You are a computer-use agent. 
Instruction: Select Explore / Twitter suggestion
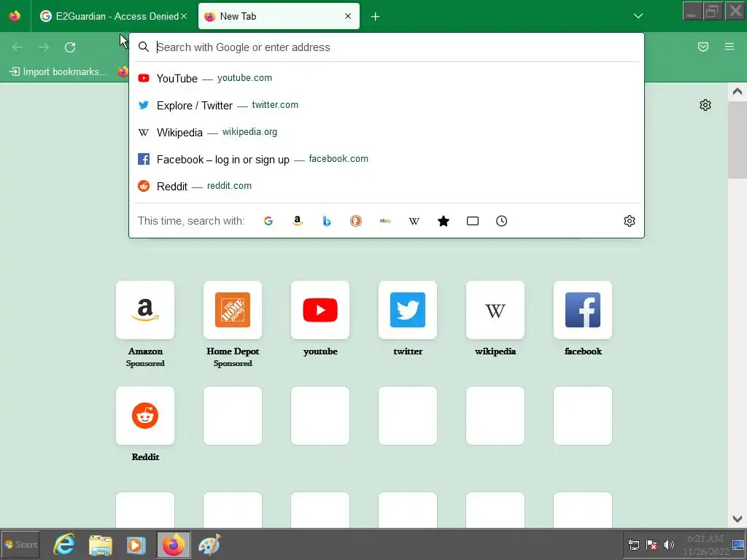pos(387,105)
